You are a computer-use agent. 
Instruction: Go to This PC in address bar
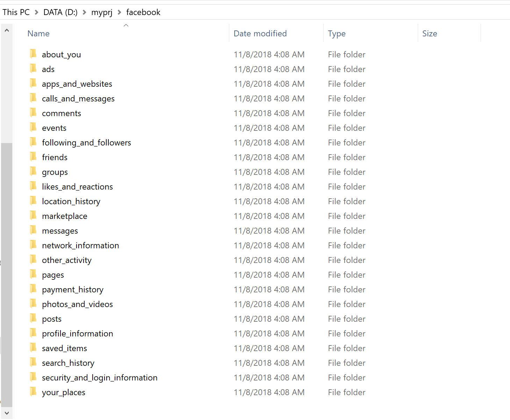(16, 12)
